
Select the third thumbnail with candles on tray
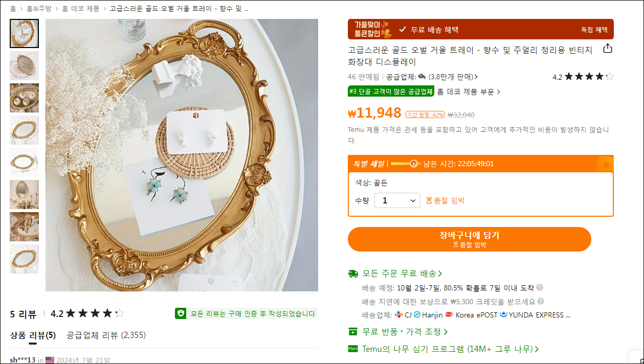coord(24,98)
